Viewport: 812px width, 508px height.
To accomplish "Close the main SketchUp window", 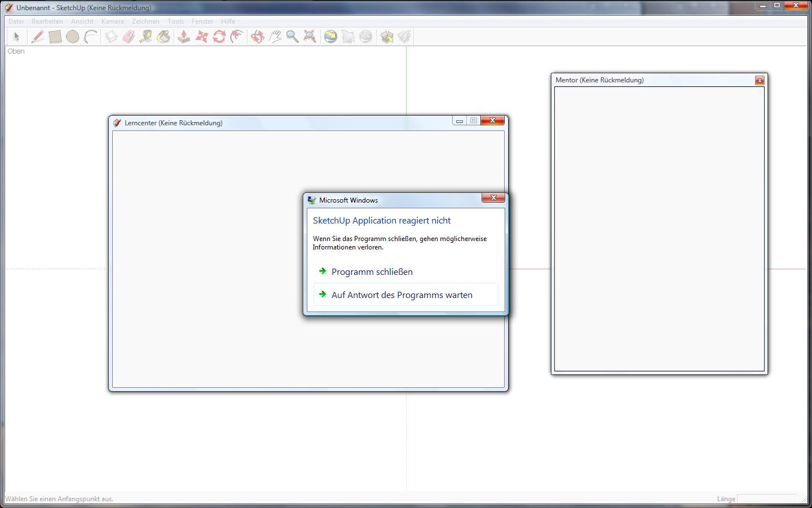I will click(797, 5).
